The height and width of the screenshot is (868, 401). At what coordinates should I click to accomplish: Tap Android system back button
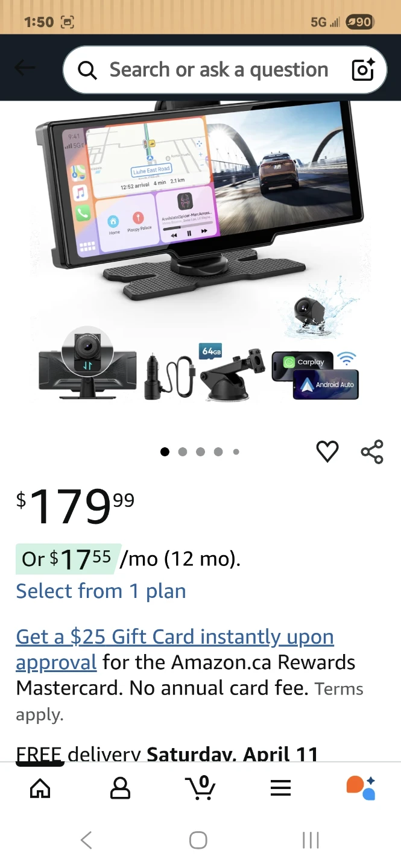point(86,840)
